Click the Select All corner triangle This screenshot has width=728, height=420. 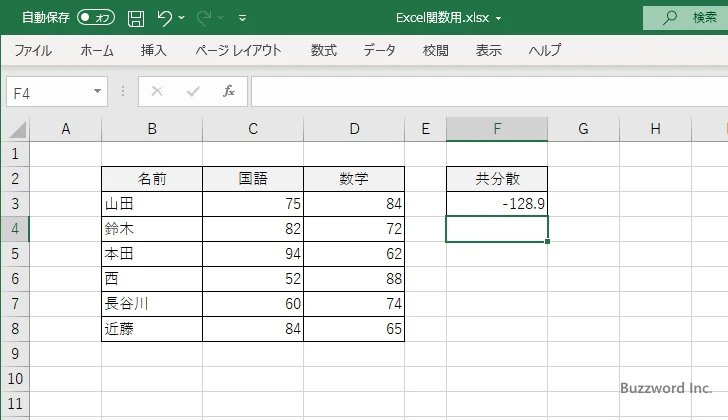click(x=18, y=129)
